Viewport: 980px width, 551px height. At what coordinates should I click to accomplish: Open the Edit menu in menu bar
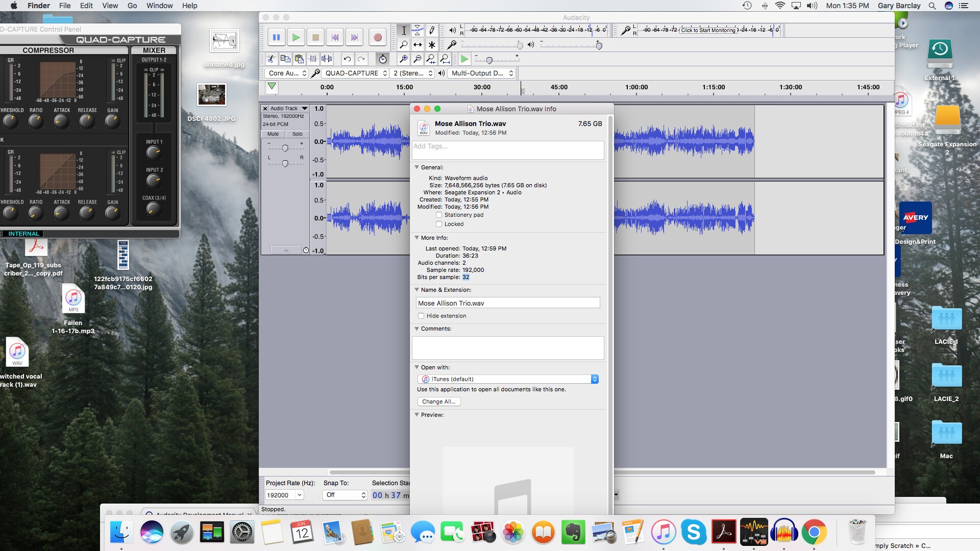pyautogui.click(x=86, y=6)
